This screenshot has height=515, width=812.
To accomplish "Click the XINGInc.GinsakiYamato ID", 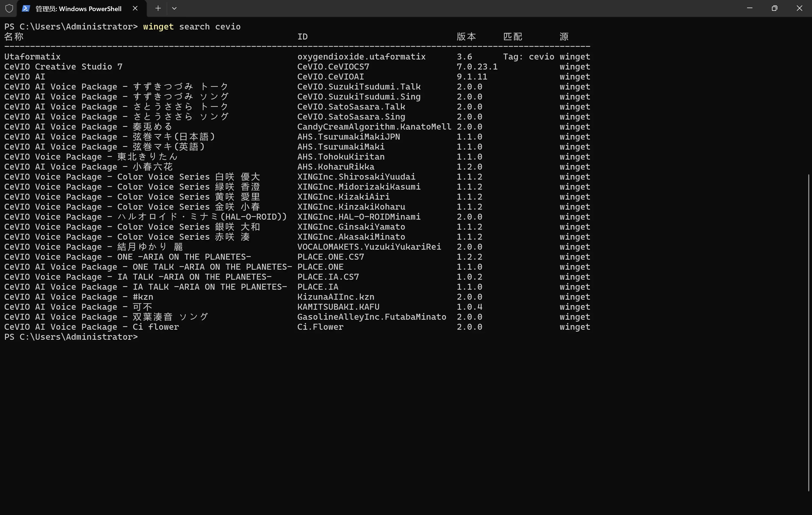I will [x=351, y=227].
